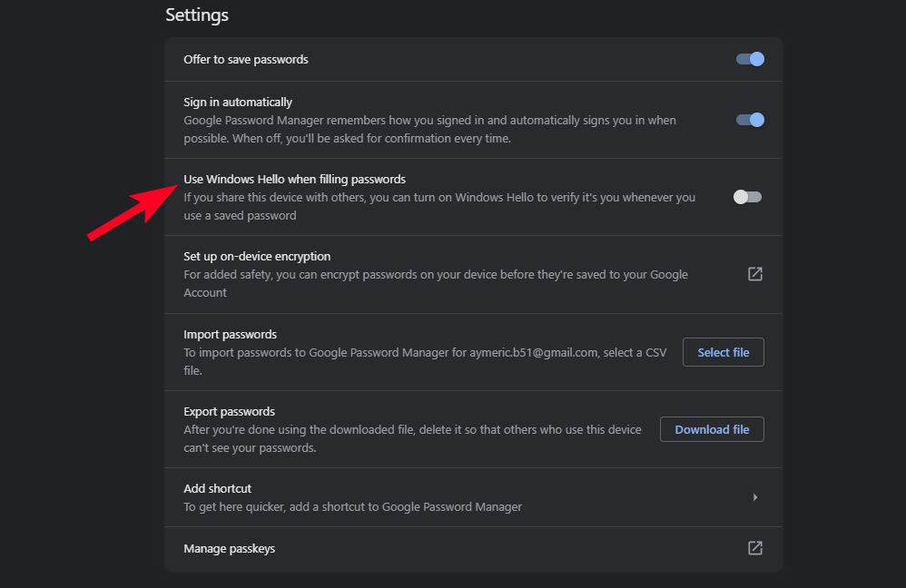Click "Use Windows Hello when filling passwords" title
Image resolution: width=906 pixels, height=588 pixels.
coord(294,180)
